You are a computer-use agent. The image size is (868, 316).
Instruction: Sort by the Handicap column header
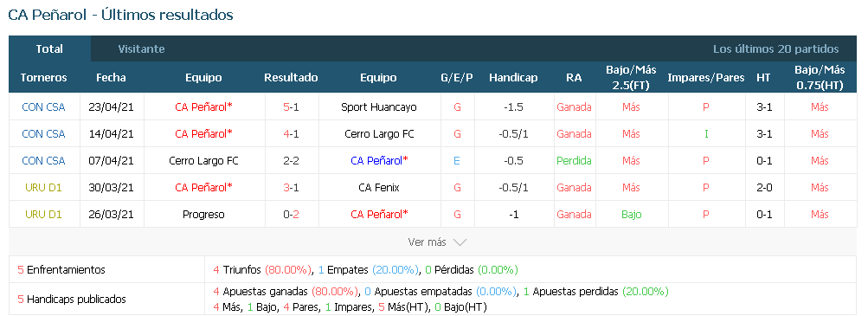pos(513,77)
